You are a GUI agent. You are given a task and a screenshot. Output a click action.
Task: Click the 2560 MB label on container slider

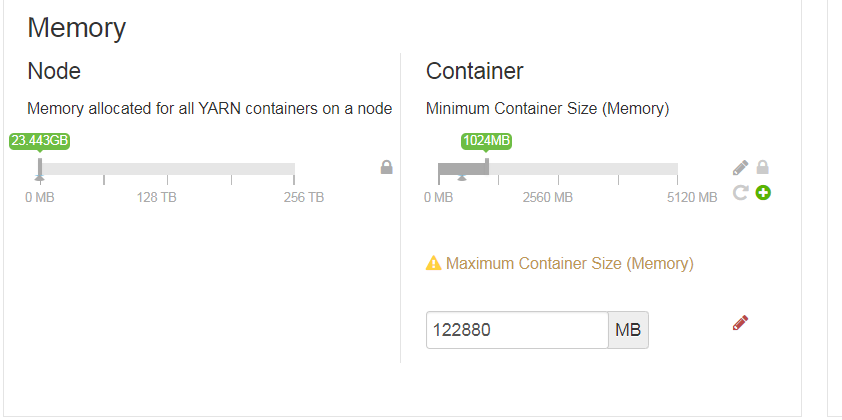click(x=548, y=197)
